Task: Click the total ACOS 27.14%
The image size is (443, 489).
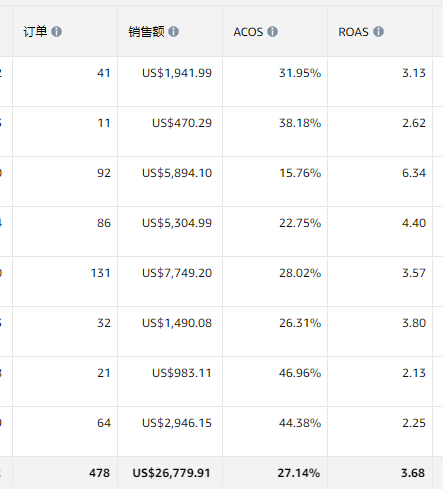Action: [x=299, y=473]
